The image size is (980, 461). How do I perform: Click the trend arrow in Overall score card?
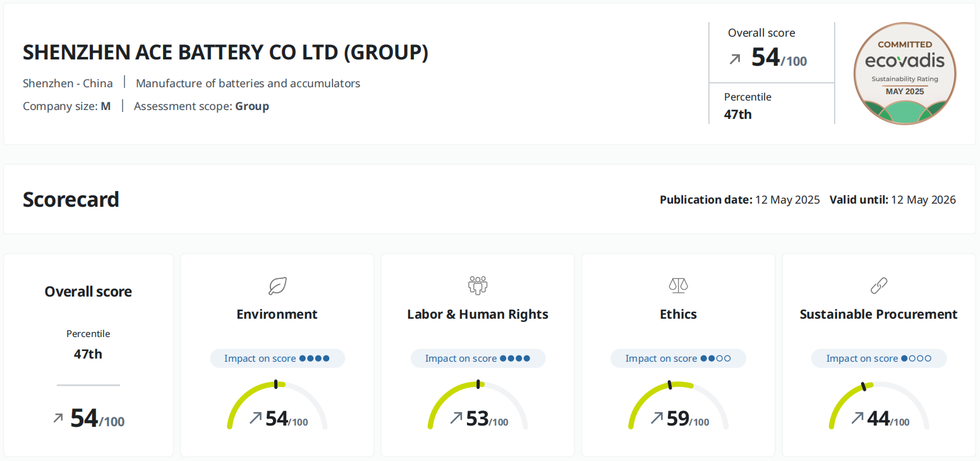click(x=58, y=418)
